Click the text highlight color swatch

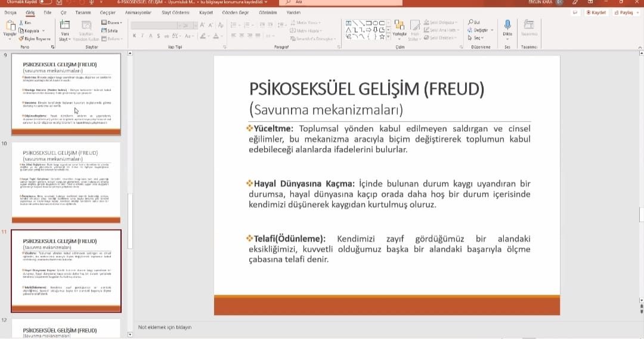203,36
